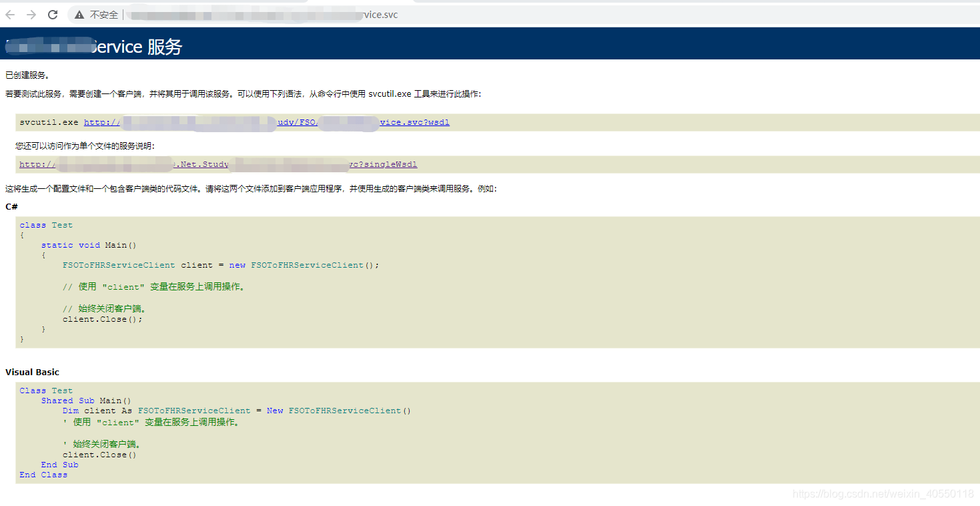Viewport: 980px width, 506px height.
Task: Open the svcutil.exe ?wsdl link
Action: pyautogui.click(x=267, y=122)
